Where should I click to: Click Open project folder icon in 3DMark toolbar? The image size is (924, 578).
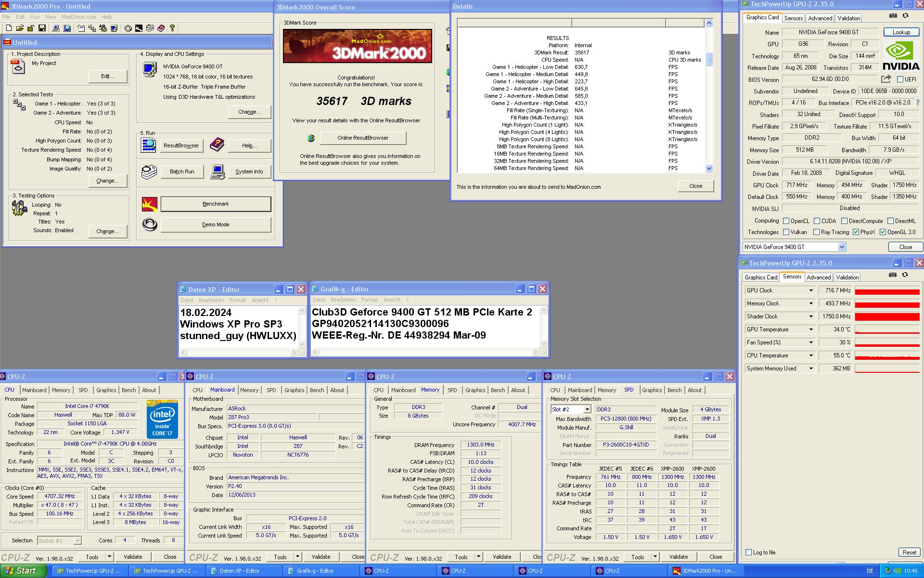point(20,28)
